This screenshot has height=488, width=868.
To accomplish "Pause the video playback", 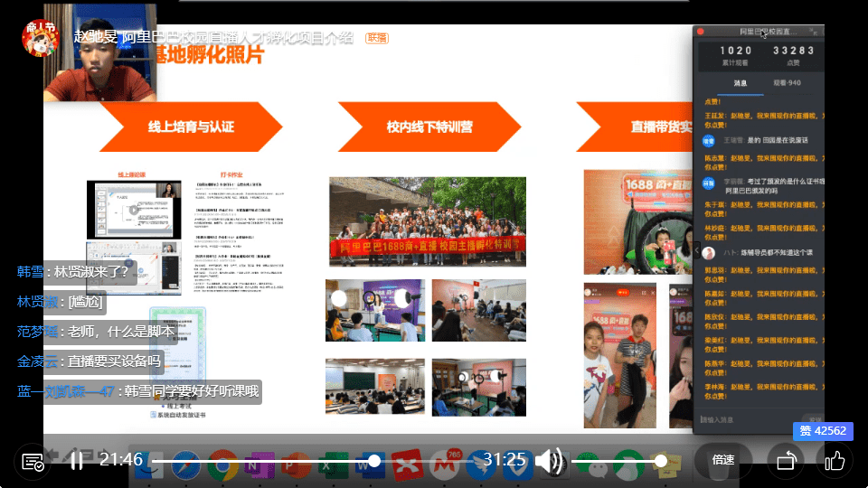I will pos(77,461).
